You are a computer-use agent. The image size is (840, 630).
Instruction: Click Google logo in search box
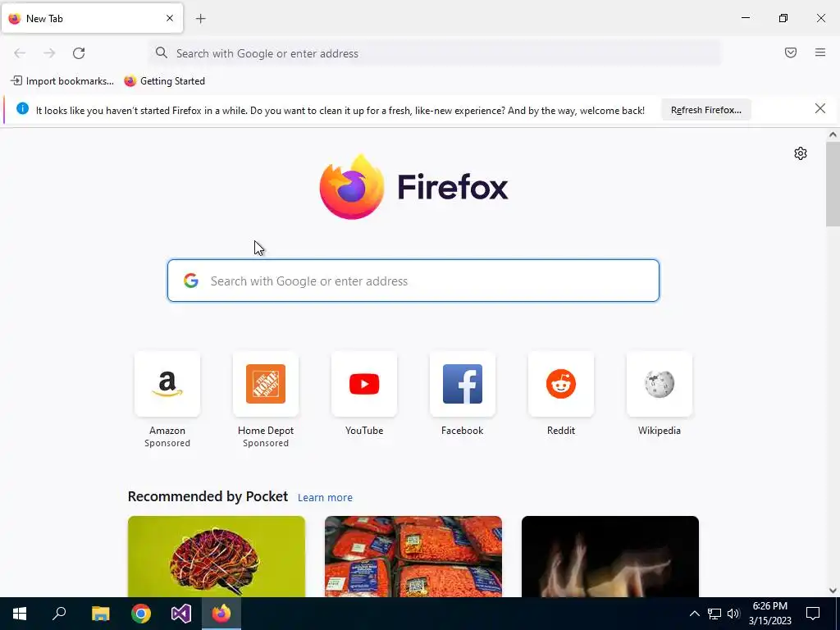(191, 281)
